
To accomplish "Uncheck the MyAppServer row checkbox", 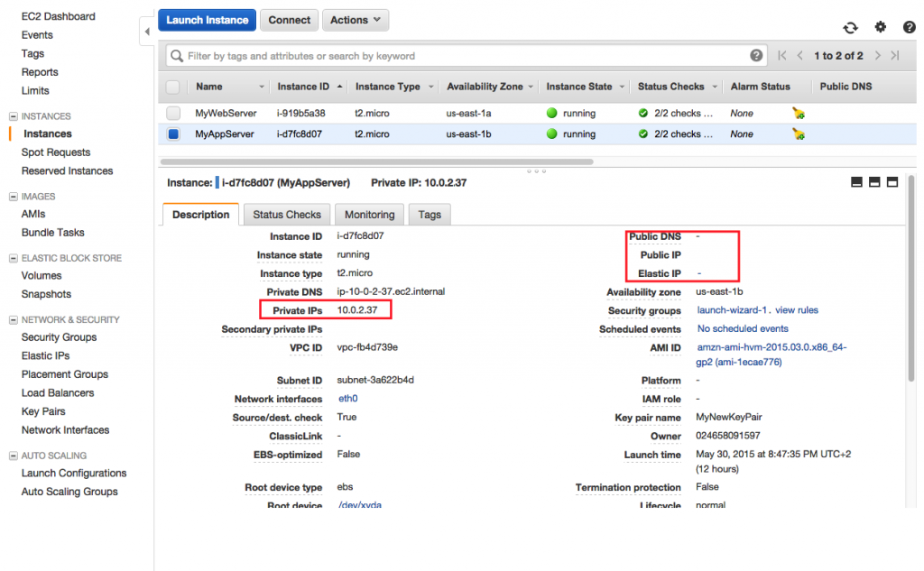I will coord(174,134).
